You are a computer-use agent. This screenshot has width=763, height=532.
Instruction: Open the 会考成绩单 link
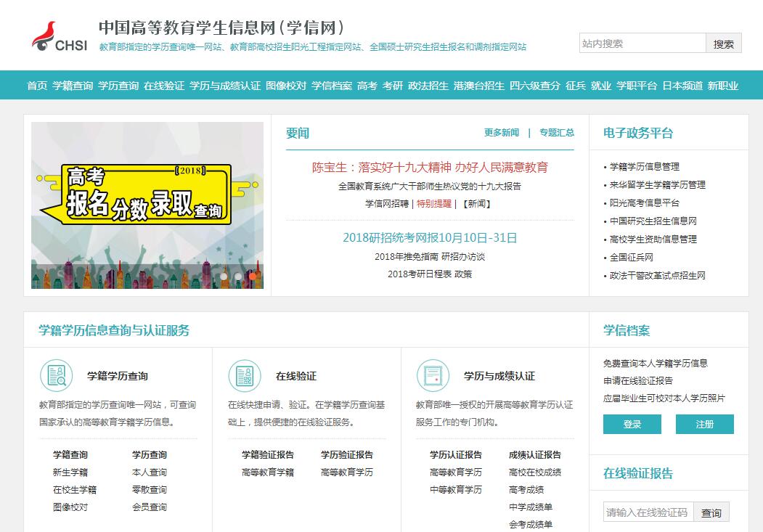tap(531, 525)
